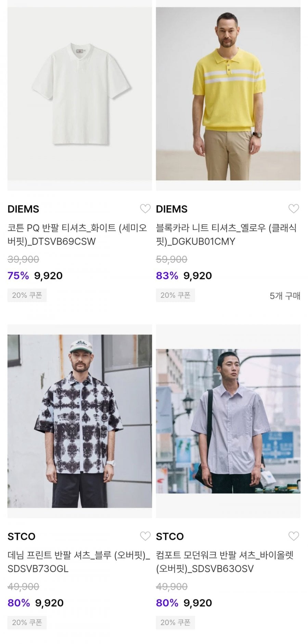Viewport: 308px width, 644px height.
Task: Open product title ending SDSVB73OGL
Action: pyautogui.click(x=79, y=562)
